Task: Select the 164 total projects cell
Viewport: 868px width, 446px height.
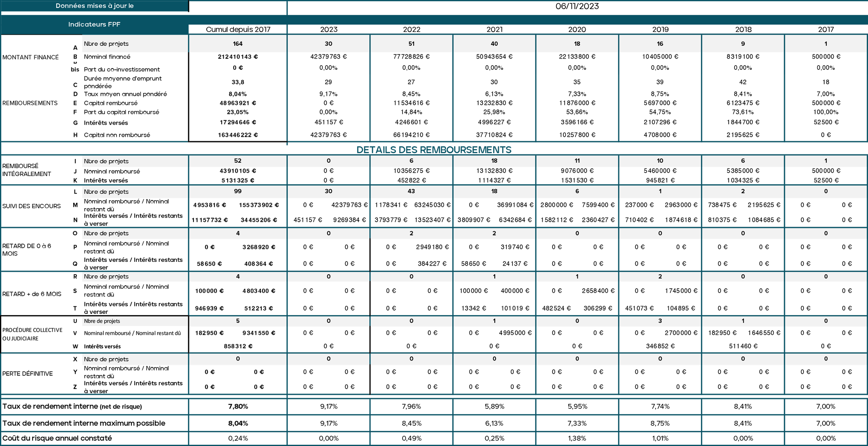Action: (x=238, y=44)
